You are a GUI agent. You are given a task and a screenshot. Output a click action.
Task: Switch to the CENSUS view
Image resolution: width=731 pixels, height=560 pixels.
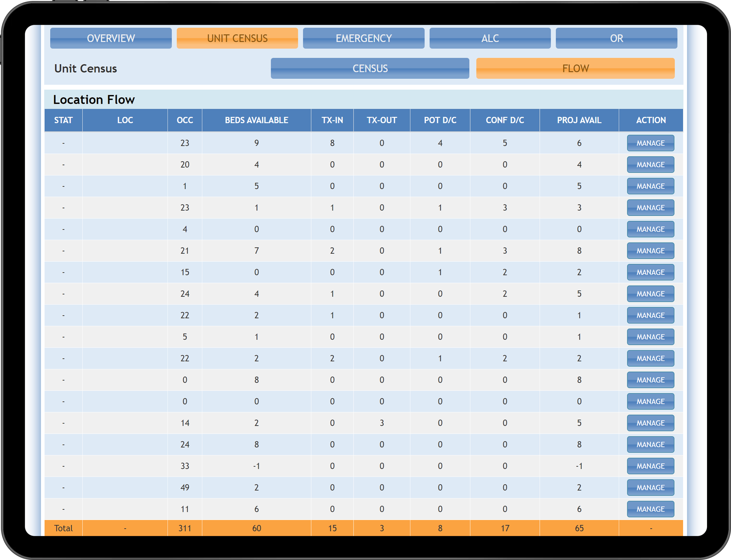(x=370, y=68)
